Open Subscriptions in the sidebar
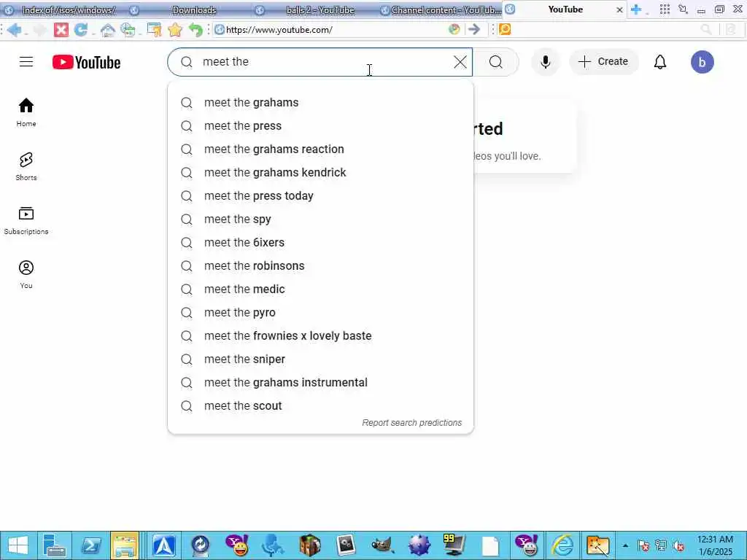Image resolution: width=747 pixels, height=560 pixels. 26,220
